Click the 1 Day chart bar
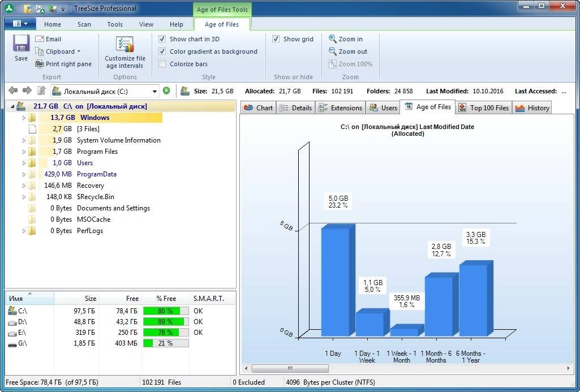The height and width of the screenshot is (392, 580). [x=337, y=281]
